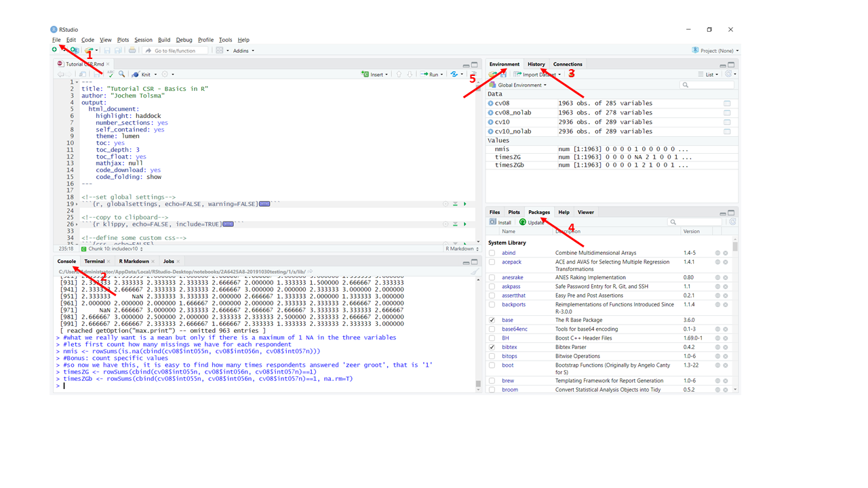Viewport: 868px width, 488px height.
Task: Remove the abind package with its x icon
Action: pyautogui.click(x=725, y=253)
